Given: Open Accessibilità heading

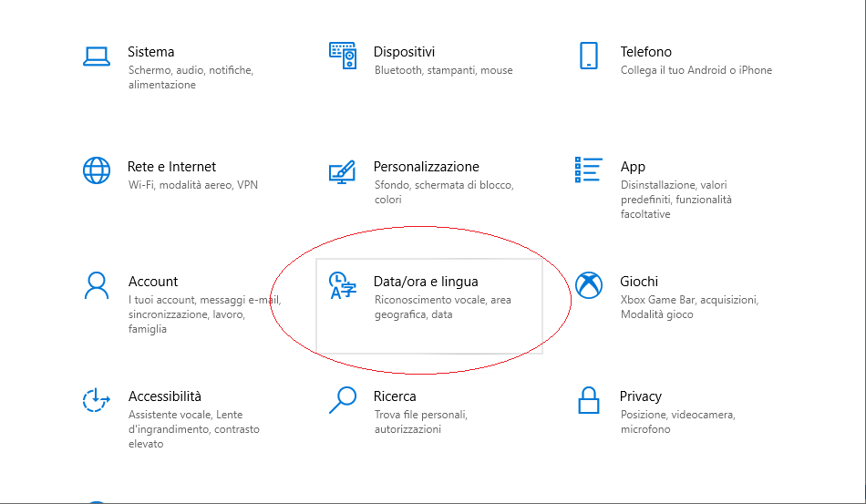Looking at the screenshot, I should (165, 396).
